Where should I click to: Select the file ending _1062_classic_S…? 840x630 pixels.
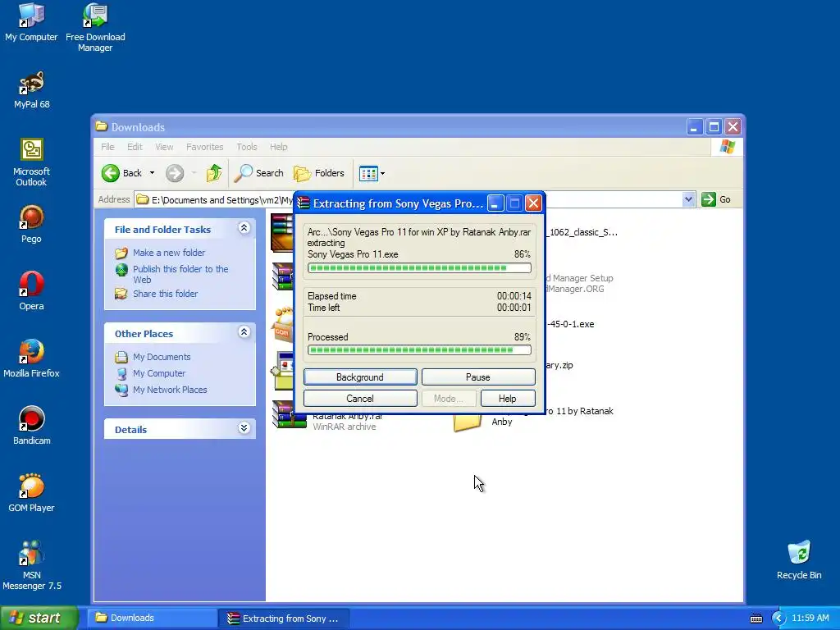[x=582, y=232]
